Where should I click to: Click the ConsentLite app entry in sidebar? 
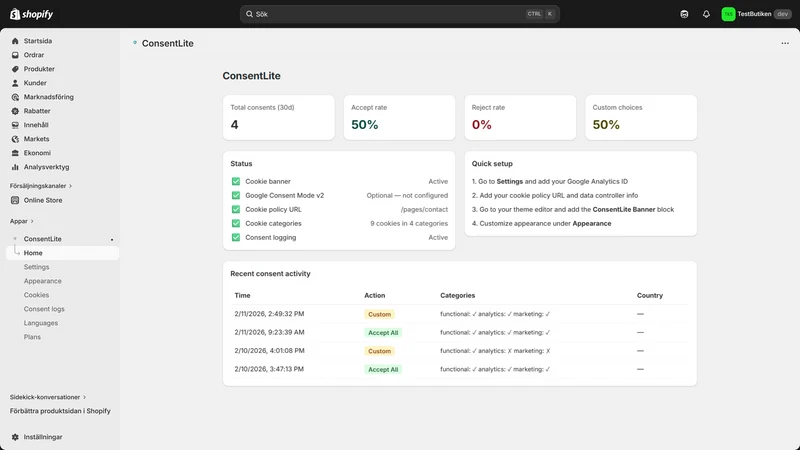tap(42, 239)
